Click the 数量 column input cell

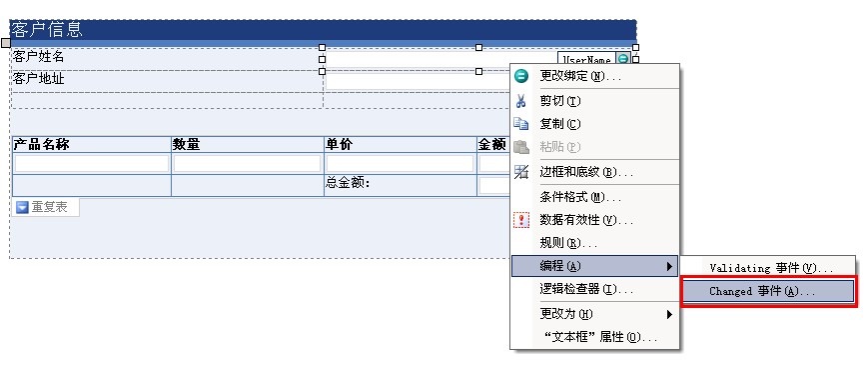247,163
